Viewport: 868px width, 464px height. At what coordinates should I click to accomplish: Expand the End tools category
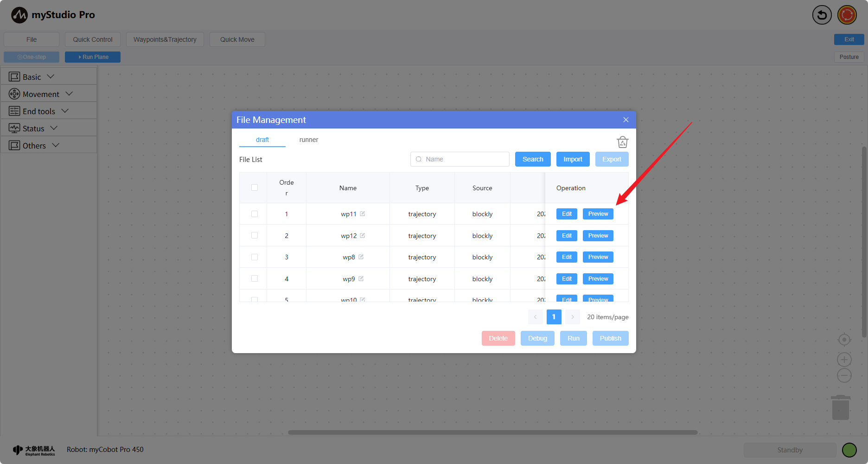pos(39,111)
